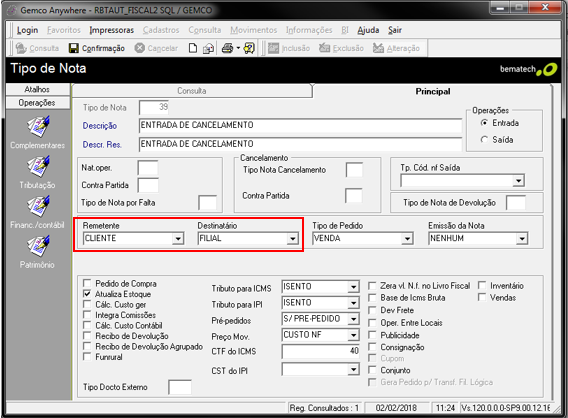Click the Reg. Consultados status entry
568x418 pixels.
pyautogui.click(x=324, y=408)
